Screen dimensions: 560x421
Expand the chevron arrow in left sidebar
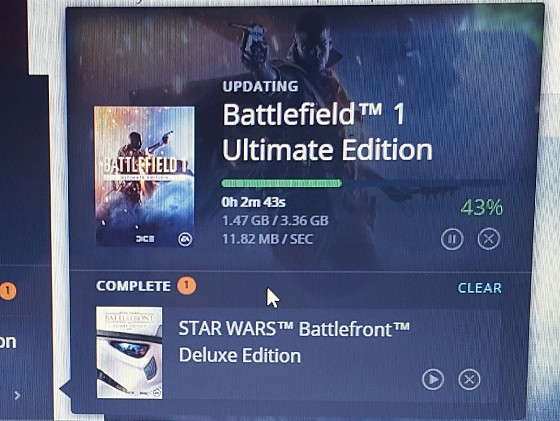17,395
